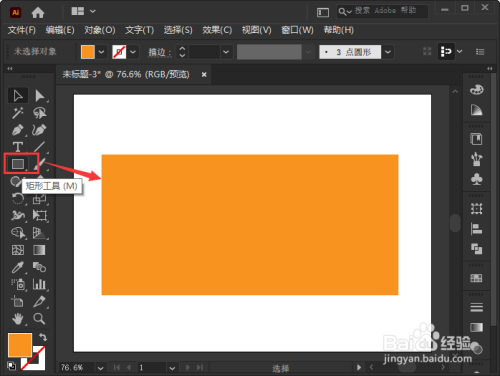Click the stroke 描边 label link
The image size is (500, 376).
click(160, 52)
